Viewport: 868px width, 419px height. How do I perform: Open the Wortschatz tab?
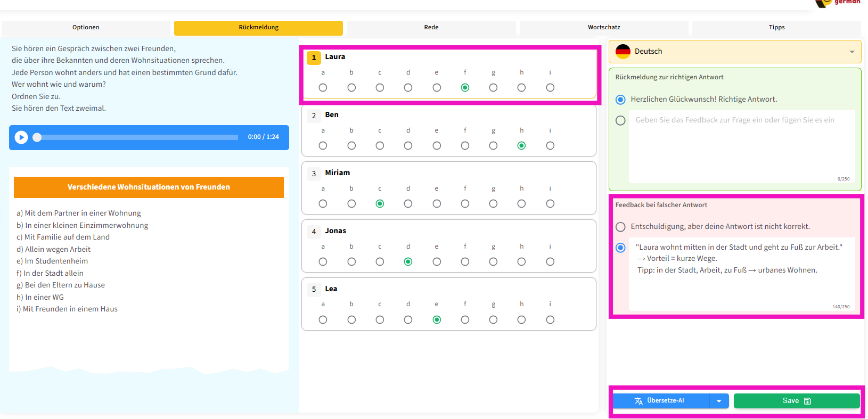click(603, 28)
